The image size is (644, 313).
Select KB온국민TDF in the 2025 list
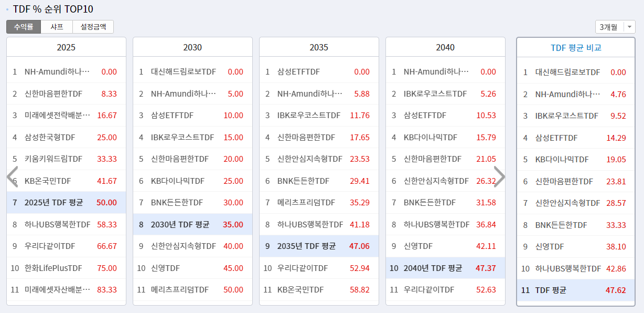click(x=66, y=181)
